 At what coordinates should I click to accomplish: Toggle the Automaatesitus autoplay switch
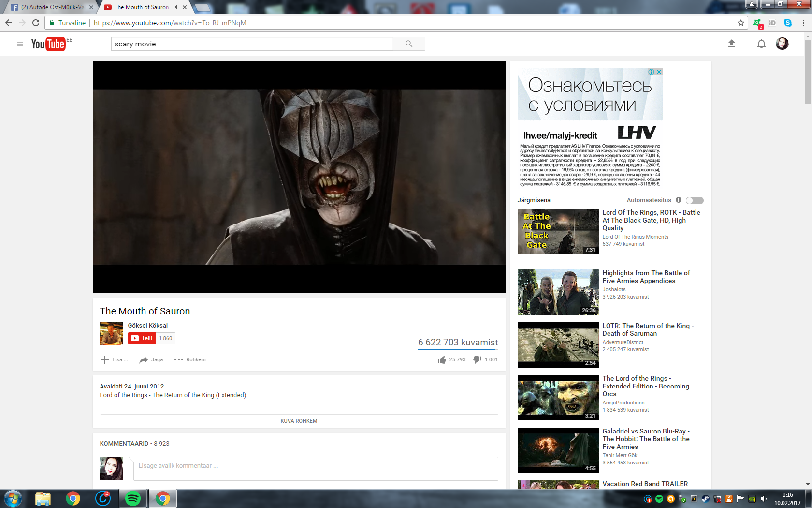(695, 200)
